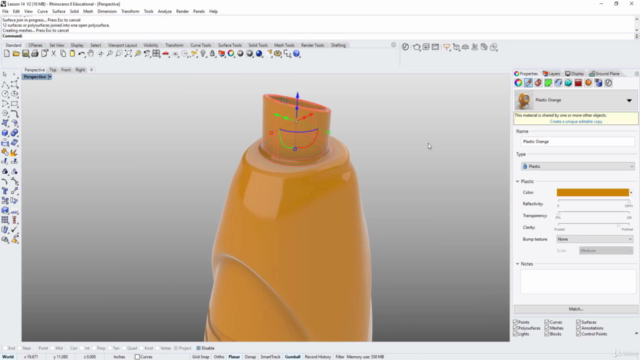
Task: Click the New file icon
Action: [7, 53]
